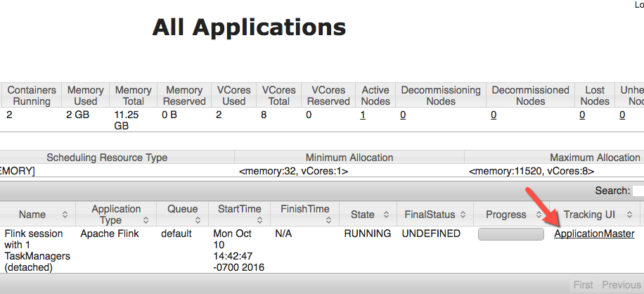644x294 pixels.
Task: Go to Previous page of results
Action: pos(621,285)
